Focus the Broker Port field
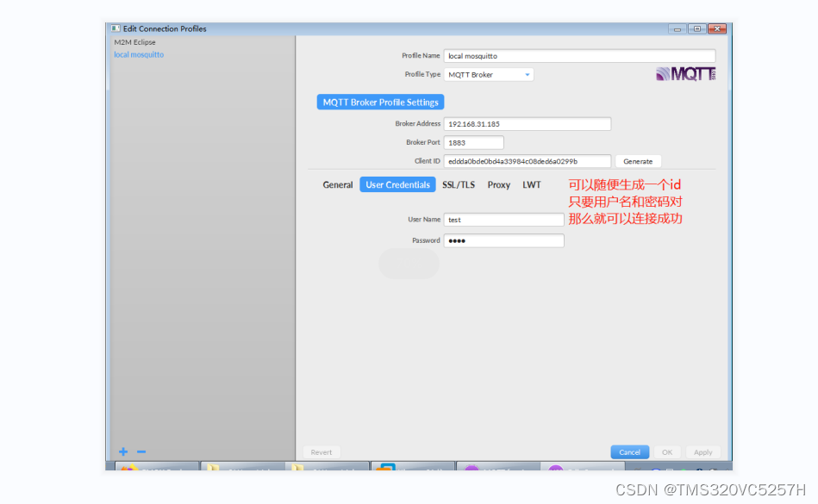The height and width of the screenshot is (504, 818). coord(473,142)
